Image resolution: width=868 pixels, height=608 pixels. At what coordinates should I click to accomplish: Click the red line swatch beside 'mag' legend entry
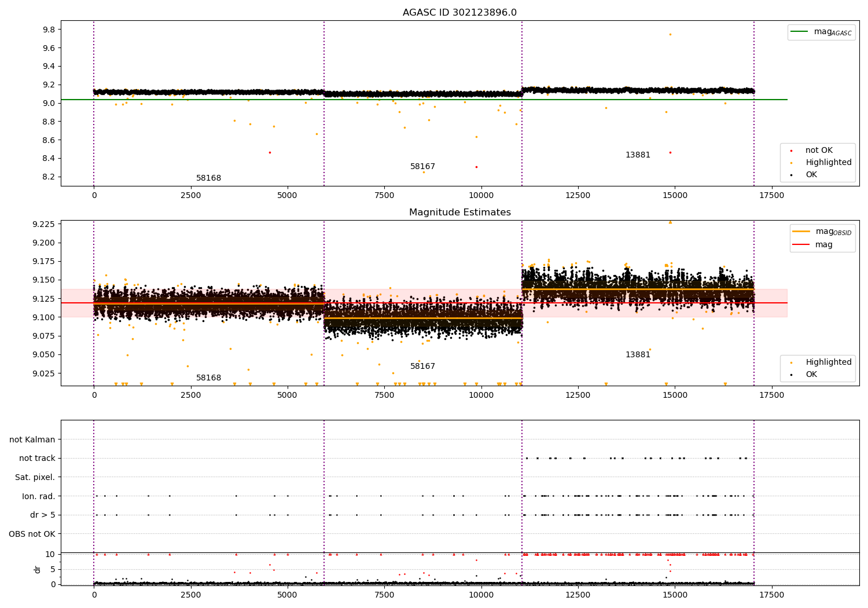pyautogui.click(x=801, y=245)
